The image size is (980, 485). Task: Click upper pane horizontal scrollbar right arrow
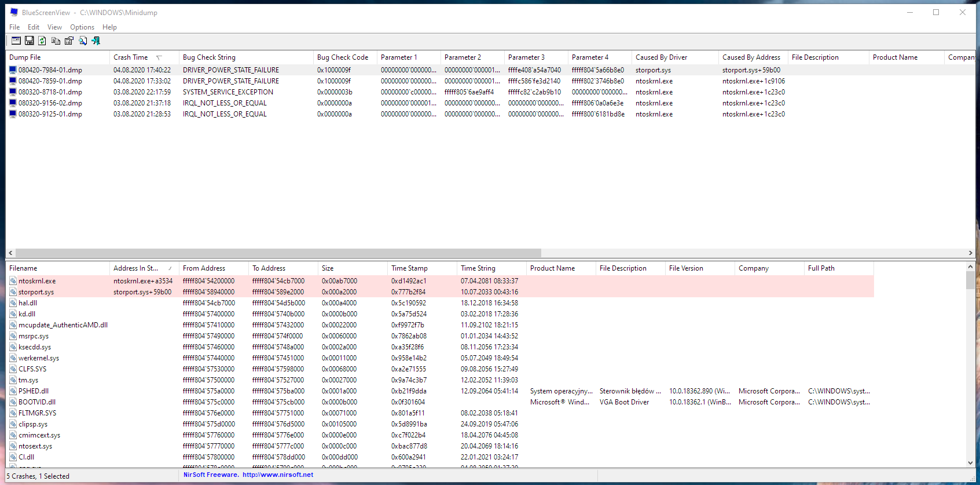(970, 253)
